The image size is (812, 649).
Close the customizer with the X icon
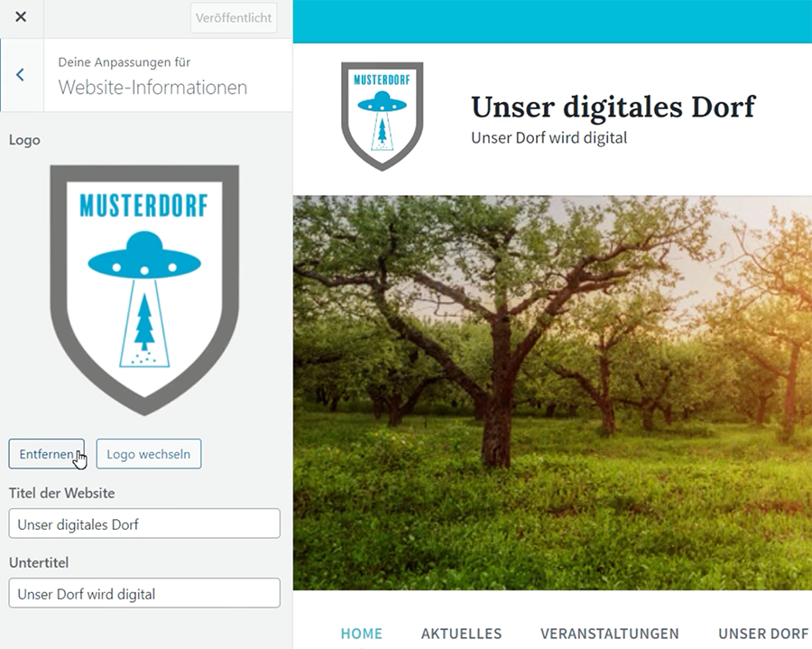pyautogui.click(x=21, y=17)
